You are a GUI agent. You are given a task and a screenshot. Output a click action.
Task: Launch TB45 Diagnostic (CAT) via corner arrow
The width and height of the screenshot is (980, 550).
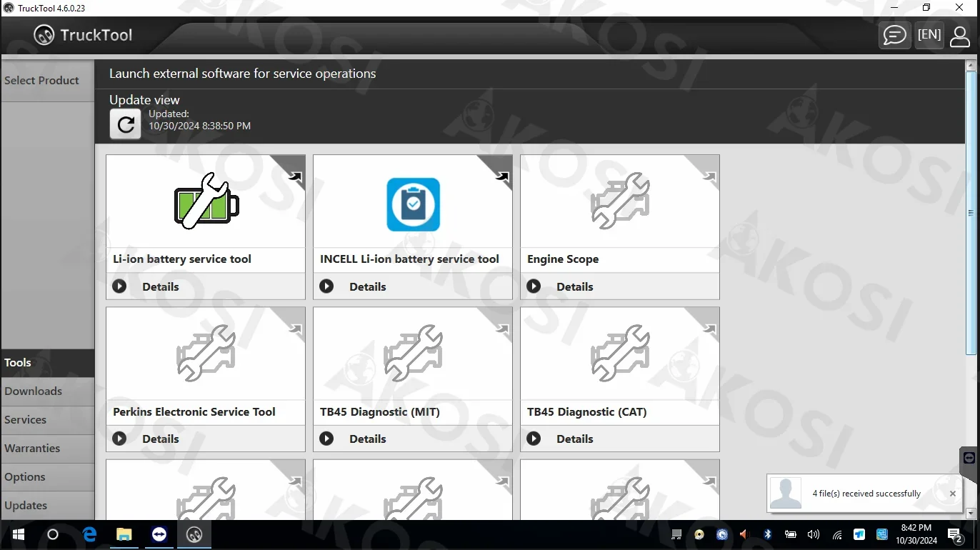click(x=708, y=329)
